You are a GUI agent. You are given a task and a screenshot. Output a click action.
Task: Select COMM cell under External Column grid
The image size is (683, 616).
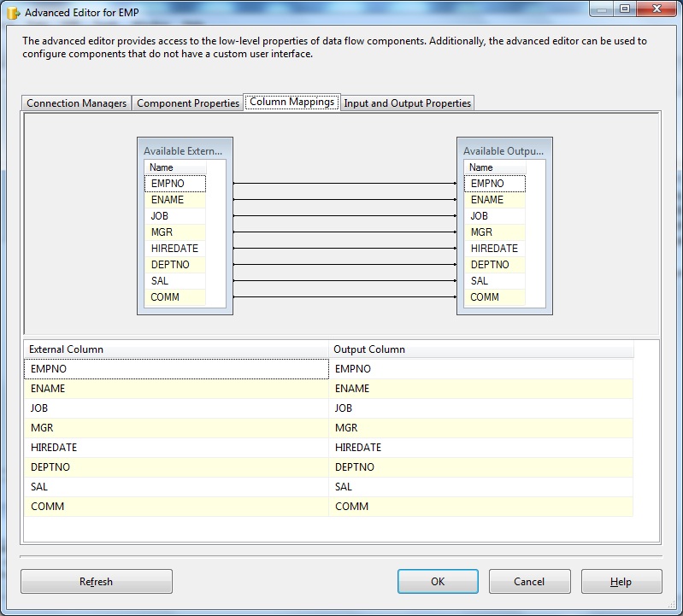click(176, 507)
